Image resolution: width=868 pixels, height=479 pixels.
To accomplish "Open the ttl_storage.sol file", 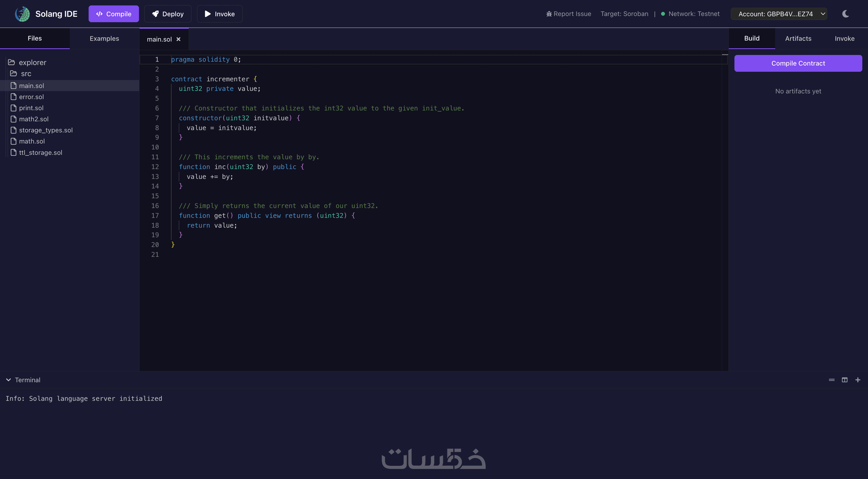I will click(41, 153).
